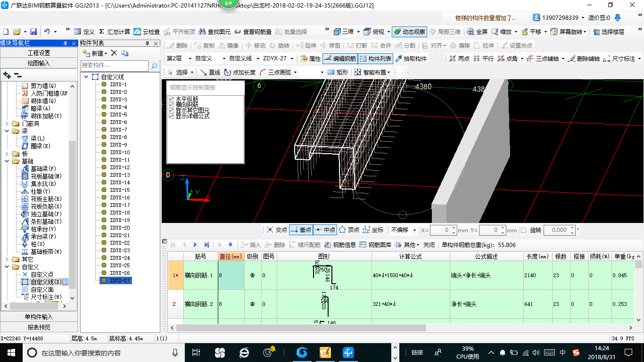Select the 直线 line drawing tool
Viewport: 644px width, 362px height.
(x=210, y=72)
